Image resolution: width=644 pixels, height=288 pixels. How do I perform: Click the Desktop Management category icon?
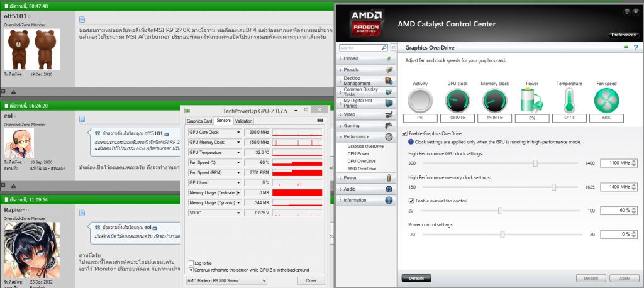click(389, 81)
